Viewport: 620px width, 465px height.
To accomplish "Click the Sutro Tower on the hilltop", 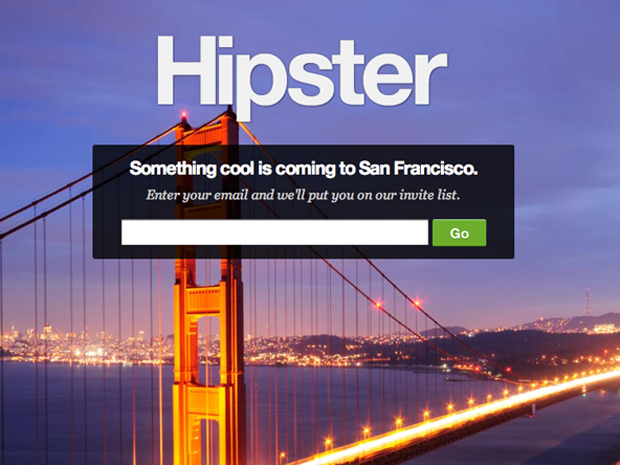I will coord(587,301).
